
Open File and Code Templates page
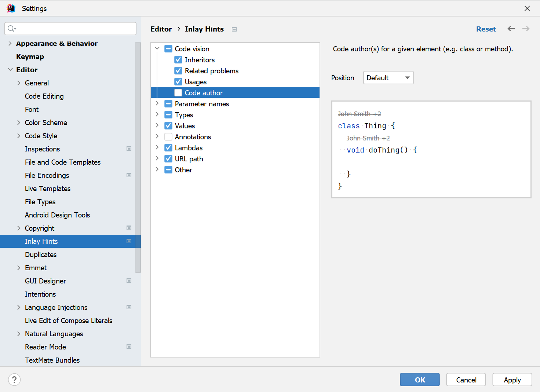coord(63,162)
